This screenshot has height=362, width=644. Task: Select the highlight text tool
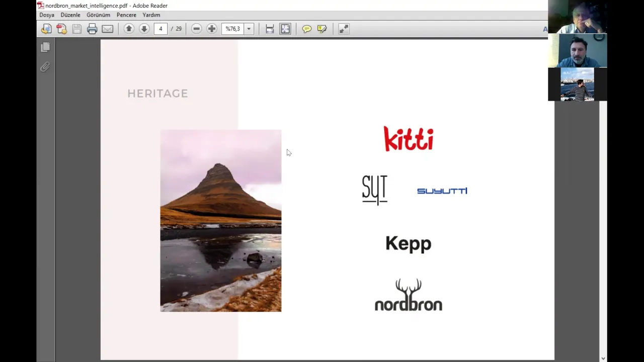[322, 29]
